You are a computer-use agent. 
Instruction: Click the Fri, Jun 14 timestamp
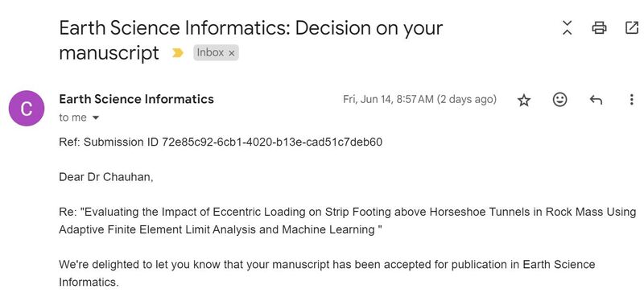(x=419, y=100)
